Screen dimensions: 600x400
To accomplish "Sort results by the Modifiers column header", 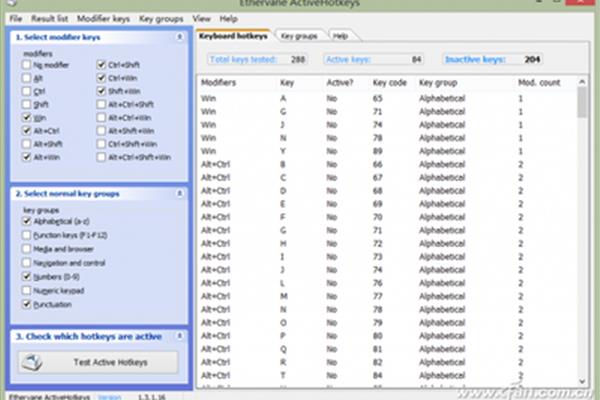I will pyautogui.click(x=237, y=83).
